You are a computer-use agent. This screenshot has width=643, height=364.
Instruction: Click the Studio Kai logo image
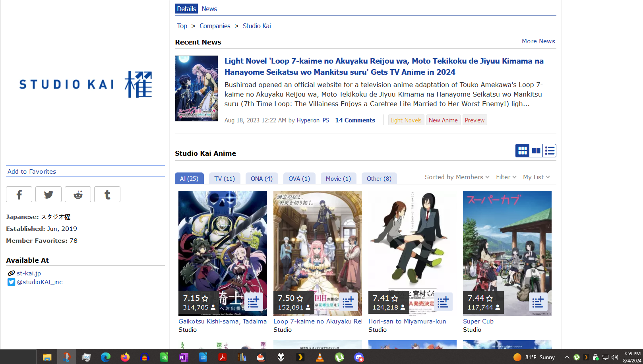85,84
